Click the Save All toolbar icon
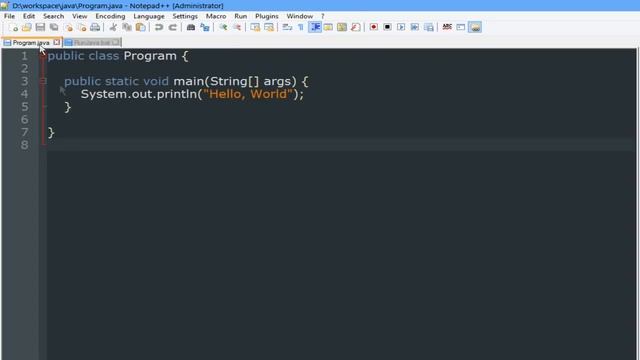Screen dimensions: 640x360 [x=54, y=27]
